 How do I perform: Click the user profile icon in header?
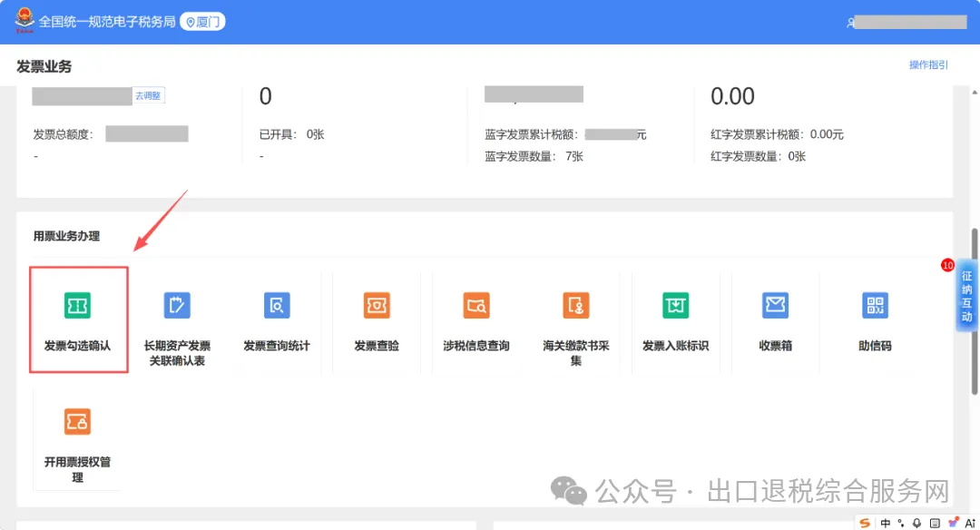point(850,23)
